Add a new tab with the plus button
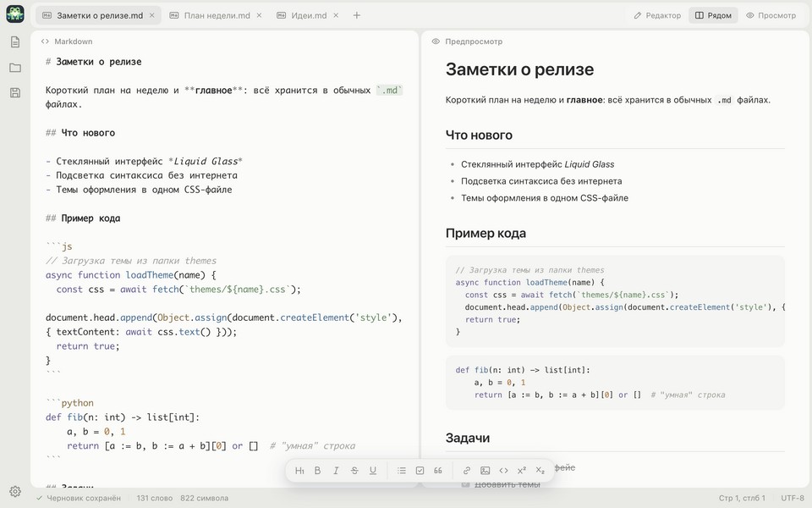The height and width of the screenshot is (508, 812). point(357,15)
